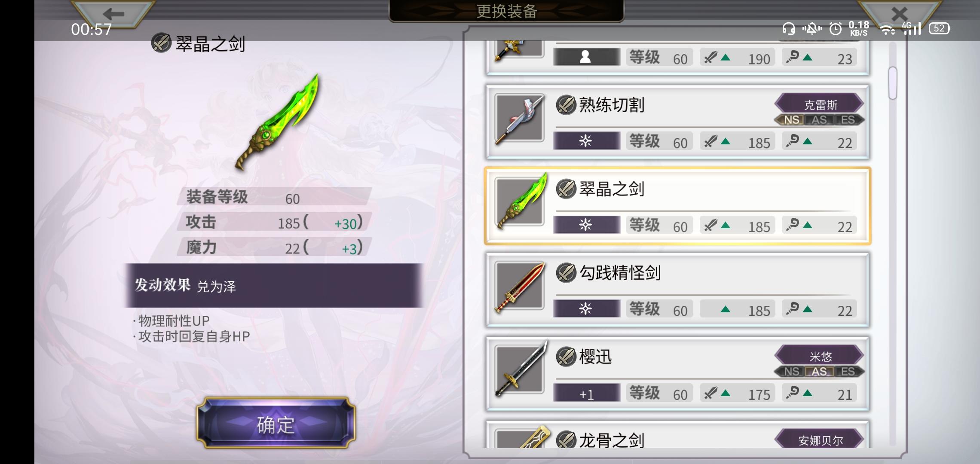Tap the large green sword preview image
980x464 pixels.
(x=278, y=122)
